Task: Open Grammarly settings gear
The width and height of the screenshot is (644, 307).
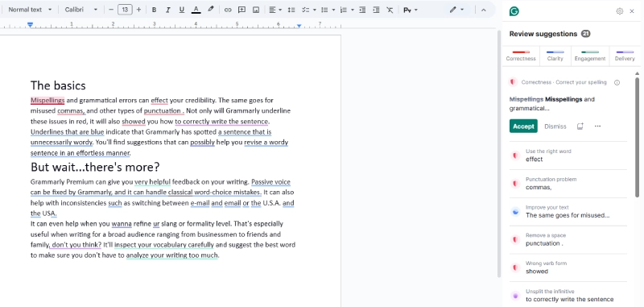Action: 619,11
